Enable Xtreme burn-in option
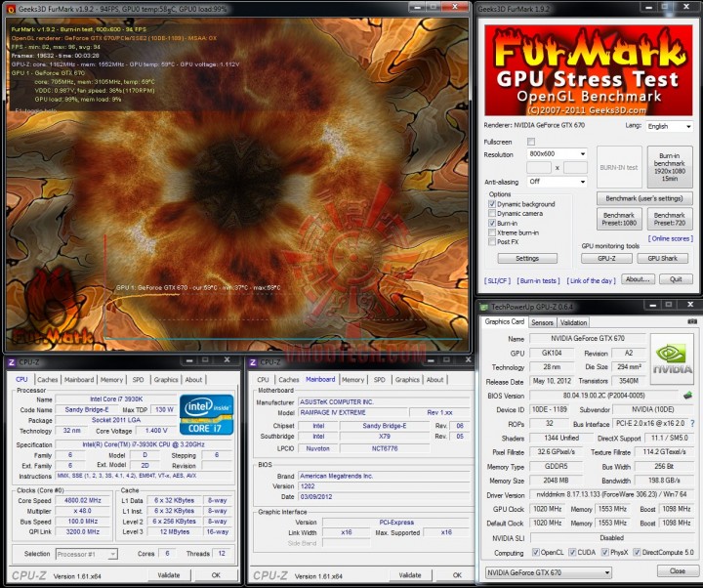This screenshot has height=588, width=703. click(492, 232)
